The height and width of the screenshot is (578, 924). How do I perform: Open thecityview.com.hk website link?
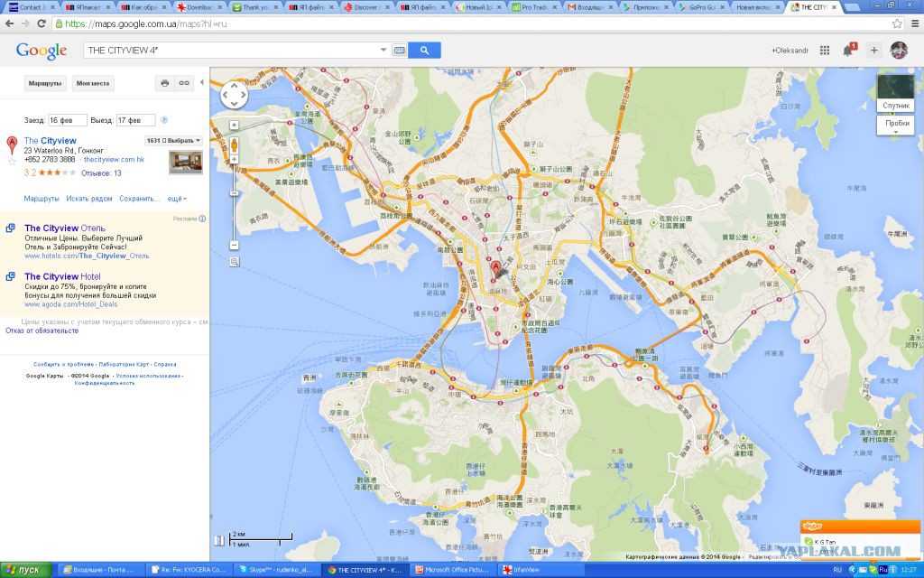[114, 159]
